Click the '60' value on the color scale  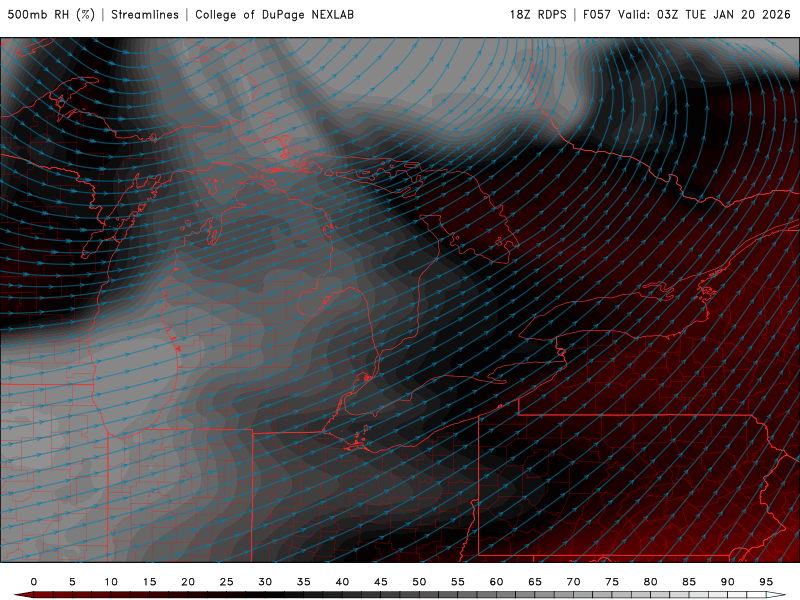coord(496,582)
